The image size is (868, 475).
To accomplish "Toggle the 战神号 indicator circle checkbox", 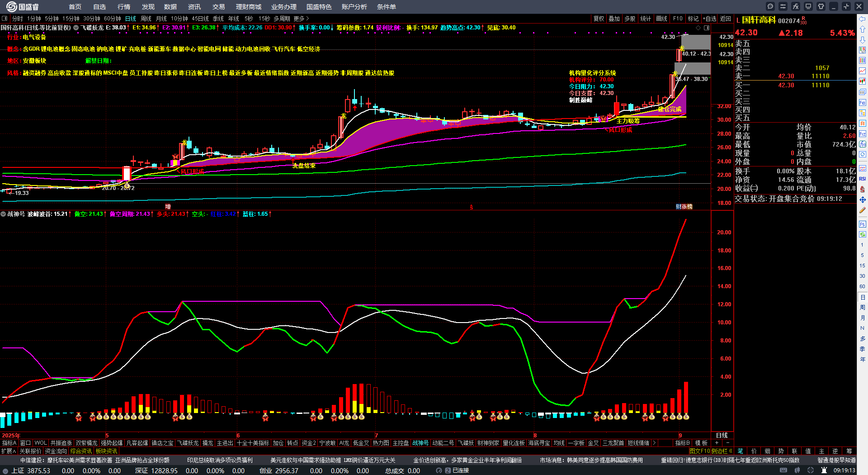I will coord(3,214).
